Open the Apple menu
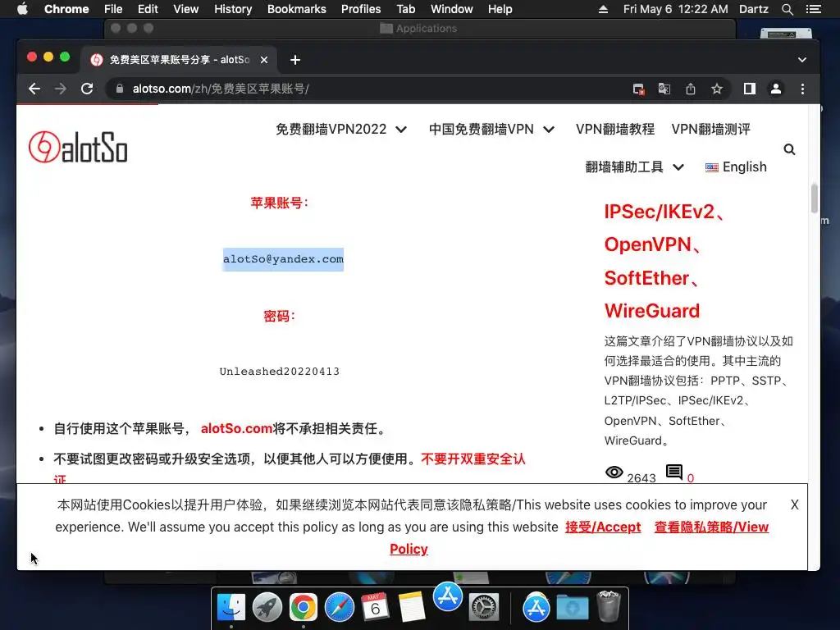The image size is (840, 630). (x=22, y=9)
